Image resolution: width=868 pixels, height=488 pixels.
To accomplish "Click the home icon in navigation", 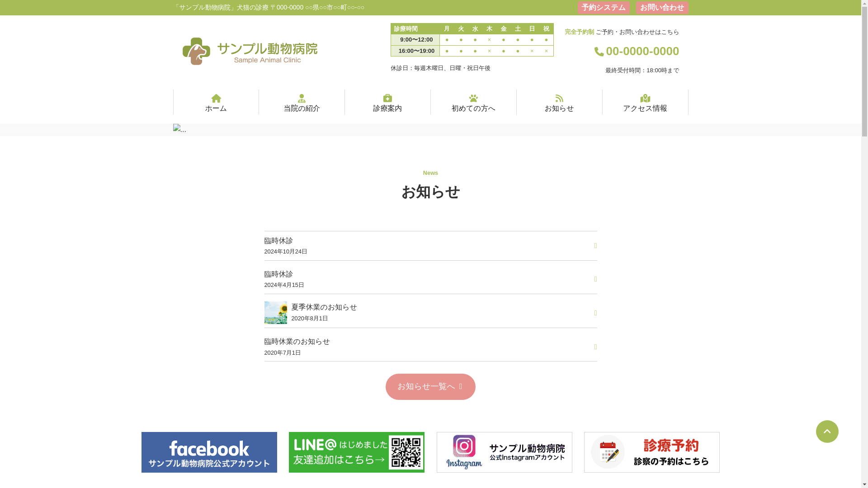I will click(x=216, y=98).
